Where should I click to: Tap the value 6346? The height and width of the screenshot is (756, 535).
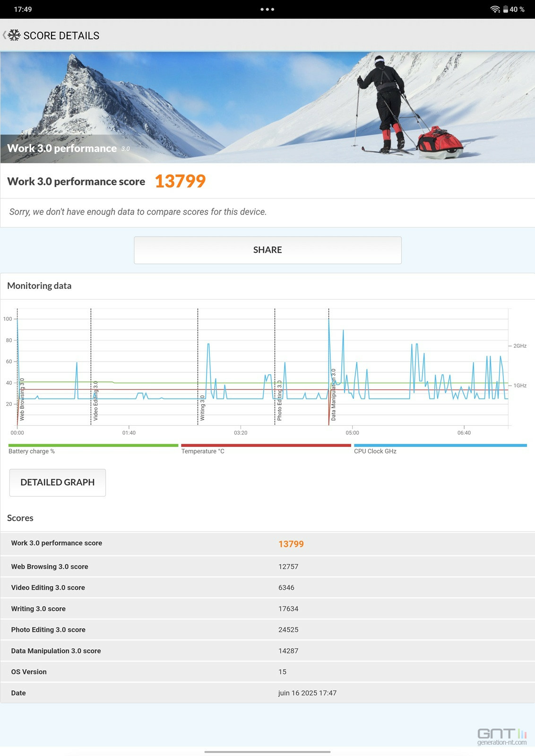(286, 587)
